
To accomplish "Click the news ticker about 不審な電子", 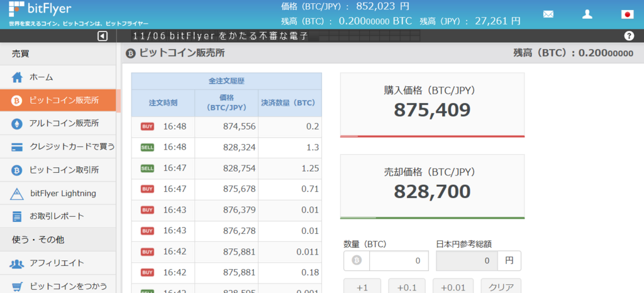I will [x=220, y=36].
